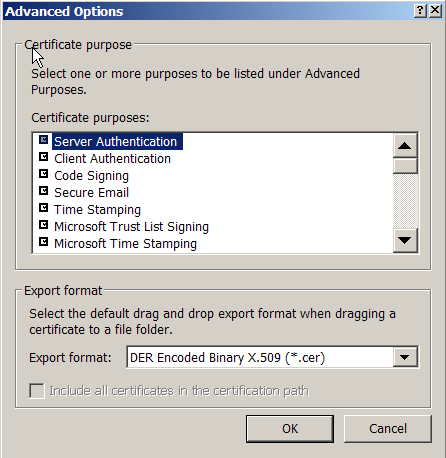Viewport: 446px width, 458px height.
Task: Click scroll down arrow in purposes list
Action: pos(405,240)
